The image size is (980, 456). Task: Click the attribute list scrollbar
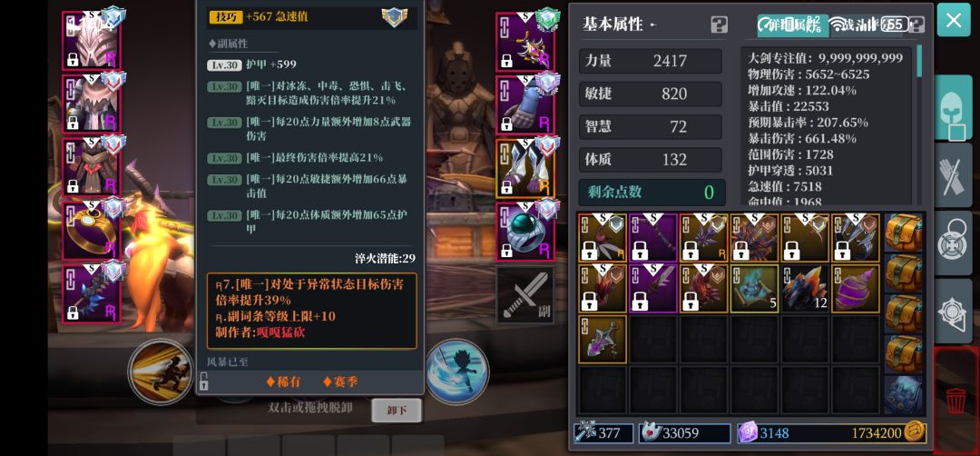tap(919, 61)
